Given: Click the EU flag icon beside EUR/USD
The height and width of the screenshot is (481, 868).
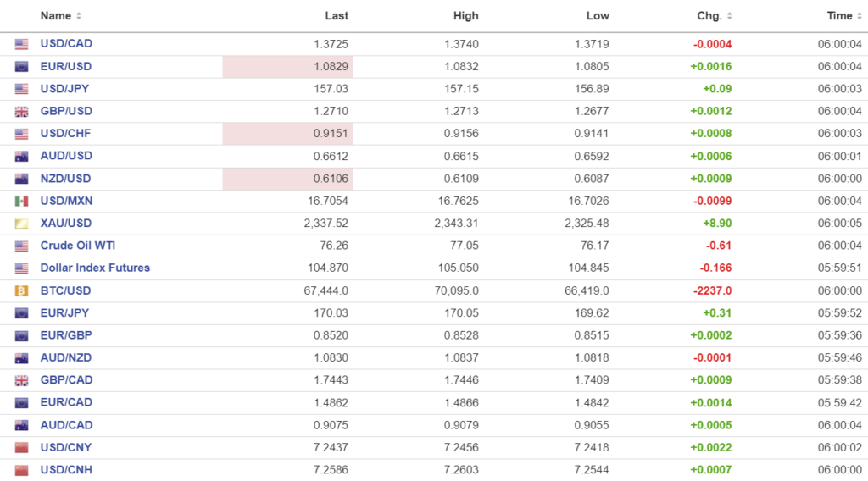Looking at the screenshot, I should point(22,67).
